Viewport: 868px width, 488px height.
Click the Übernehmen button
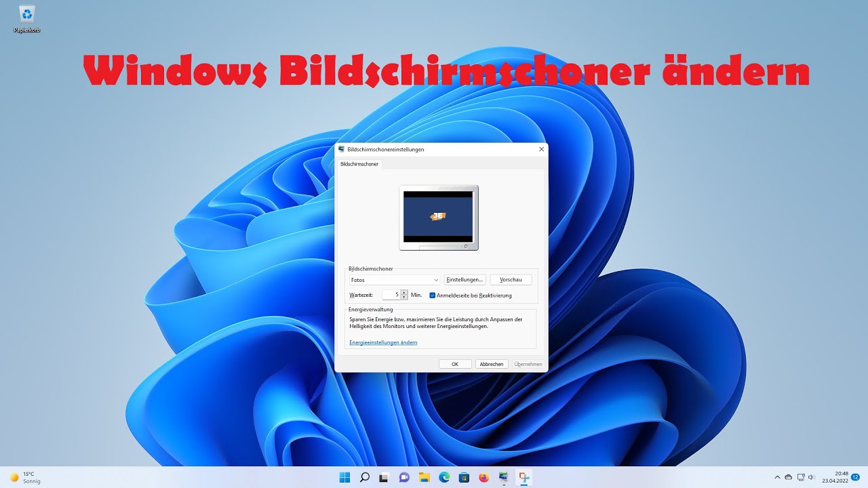[x=528, y=364]
